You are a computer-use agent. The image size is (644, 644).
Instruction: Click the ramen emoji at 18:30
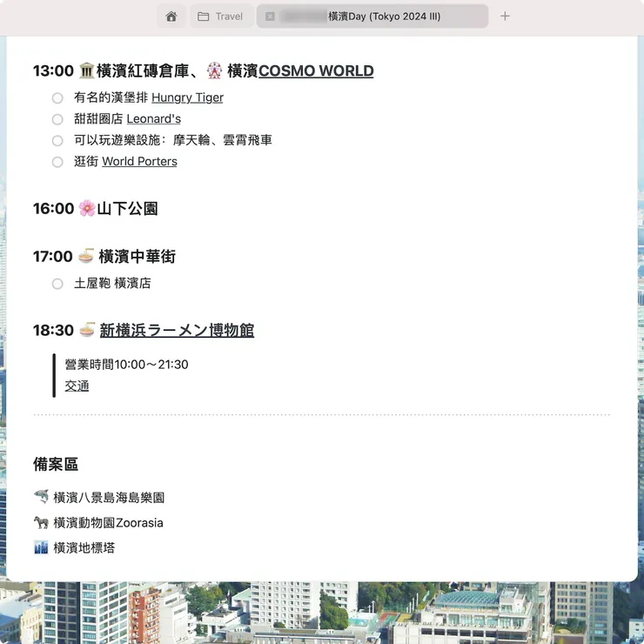(87, 330)
